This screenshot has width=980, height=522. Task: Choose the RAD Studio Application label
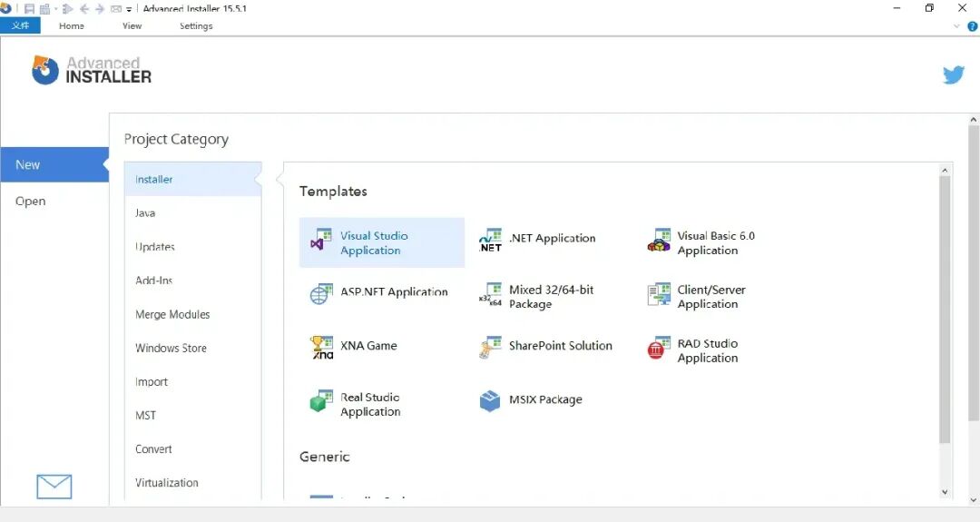708,350
